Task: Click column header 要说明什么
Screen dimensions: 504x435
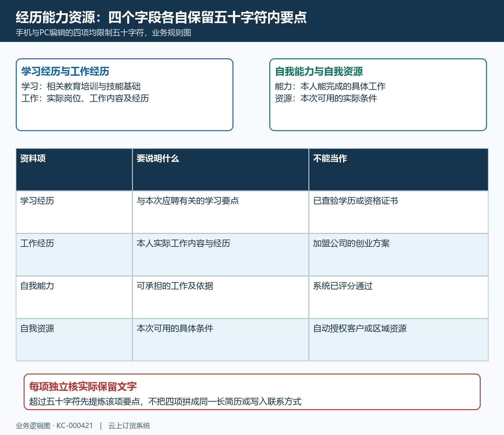Action: click(220, 170)
